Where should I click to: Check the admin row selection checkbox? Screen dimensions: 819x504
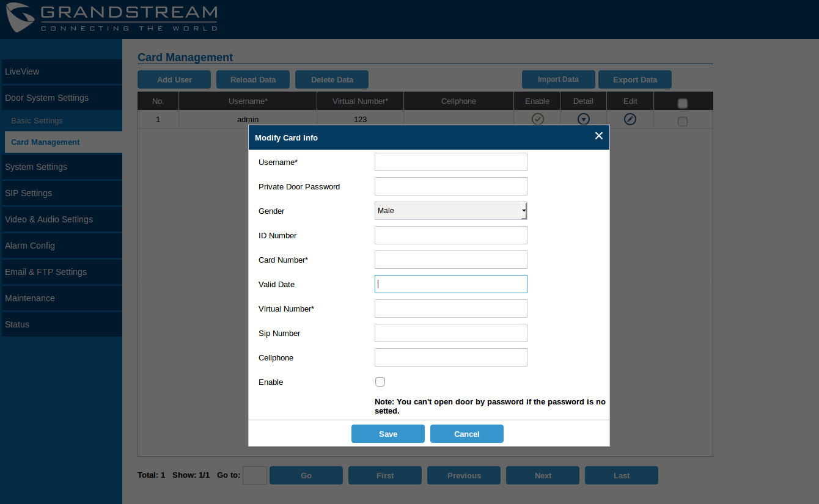[683, 121]
